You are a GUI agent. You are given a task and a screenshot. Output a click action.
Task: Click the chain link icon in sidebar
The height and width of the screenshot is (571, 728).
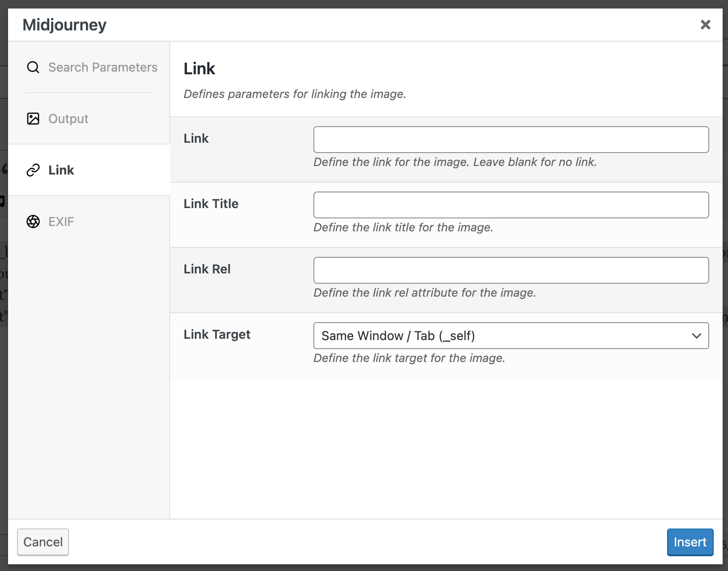coord(33,170)
